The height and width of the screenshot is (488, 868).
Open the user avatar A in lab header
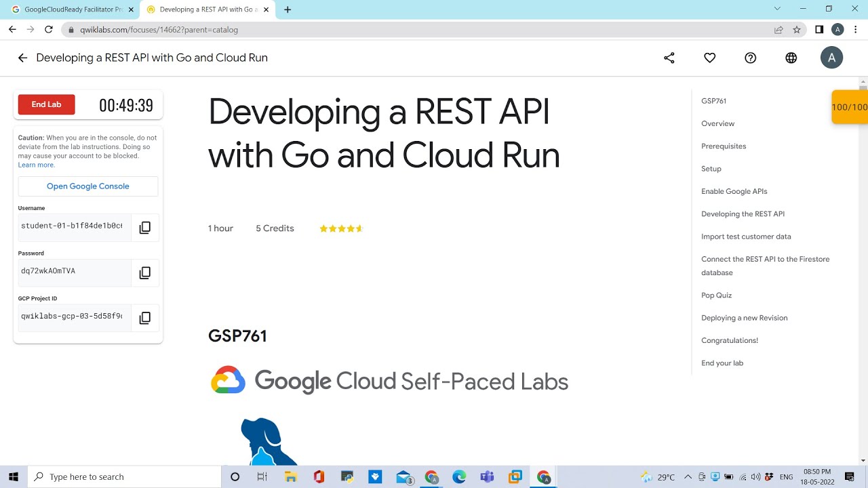tap(831, 58)
